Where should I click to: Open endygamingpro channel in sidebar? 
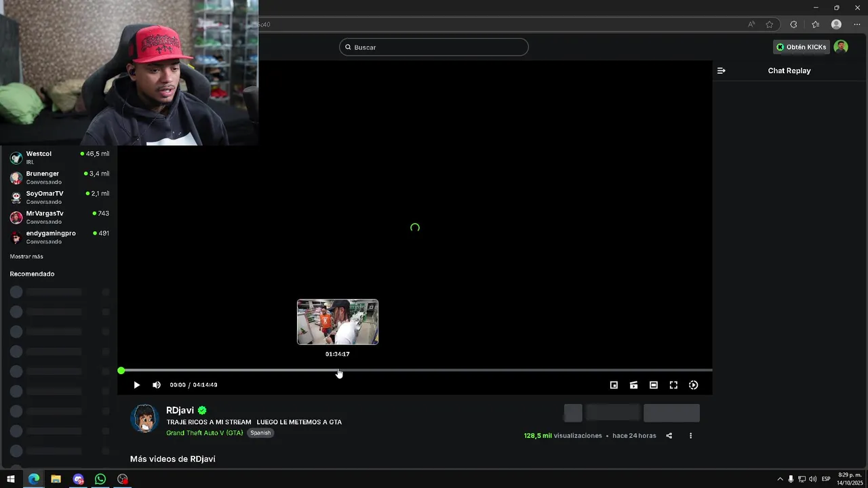[60, 237]
